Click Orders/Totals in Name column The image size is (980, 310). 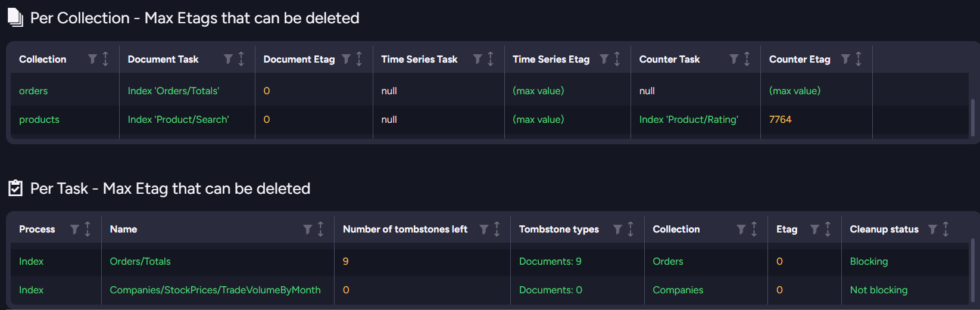point(140,261)
